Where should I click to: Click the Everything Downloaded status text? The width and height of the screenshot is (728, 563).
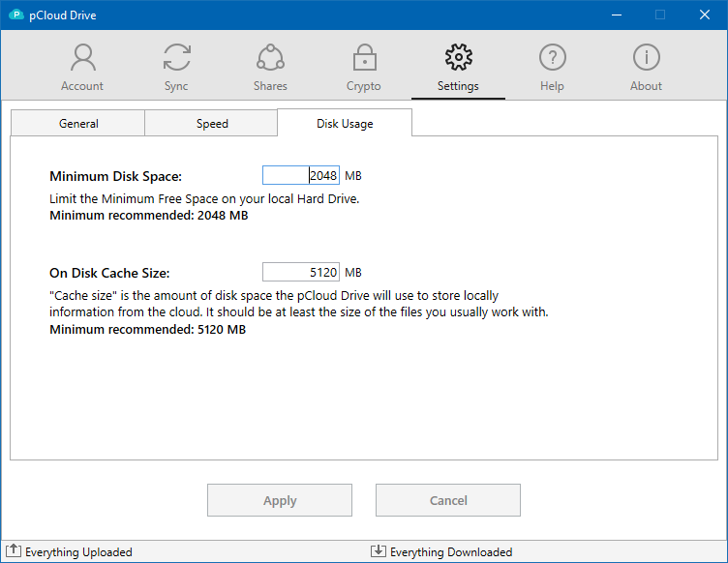point(451,551)
